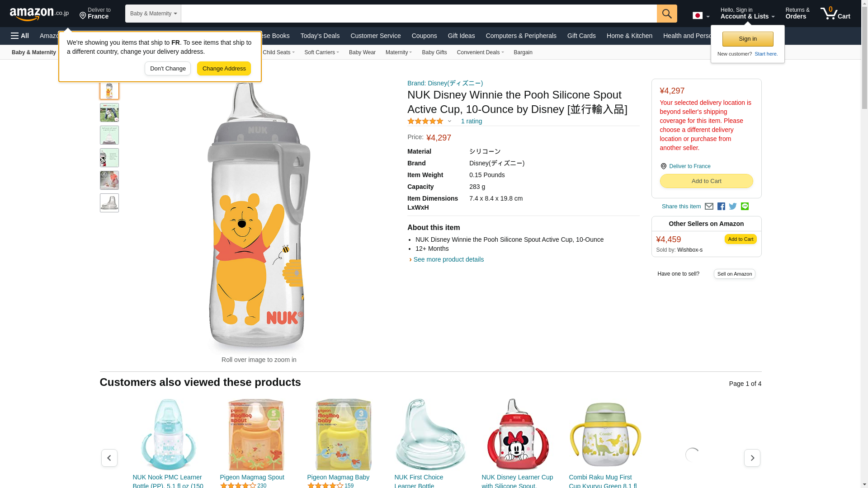Share this item on Facebook
868x488 pixels.
721,206
